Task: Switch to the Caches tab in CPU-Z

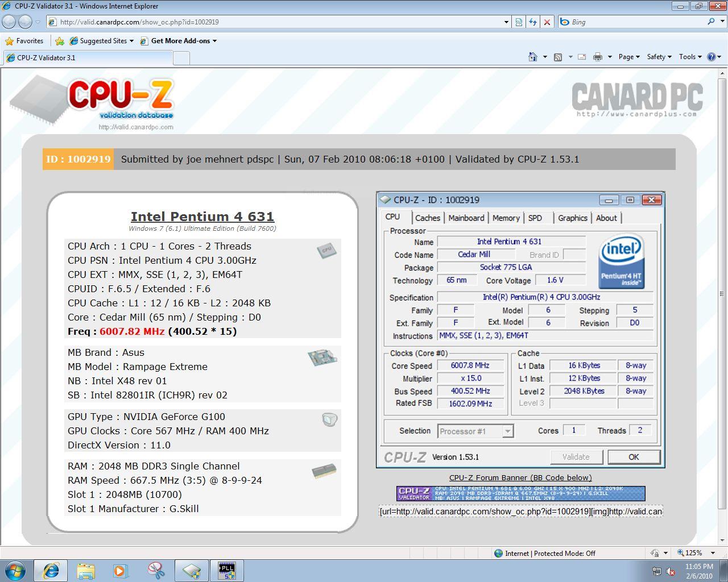Action: click(x=427, y=218)
